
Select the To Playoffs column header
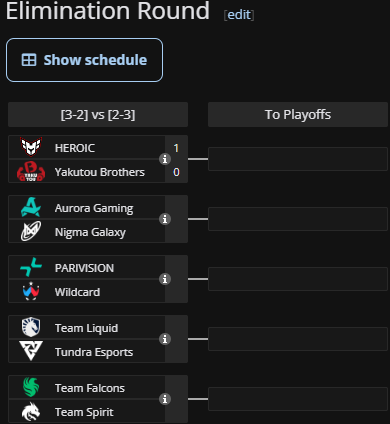[298, 115]
